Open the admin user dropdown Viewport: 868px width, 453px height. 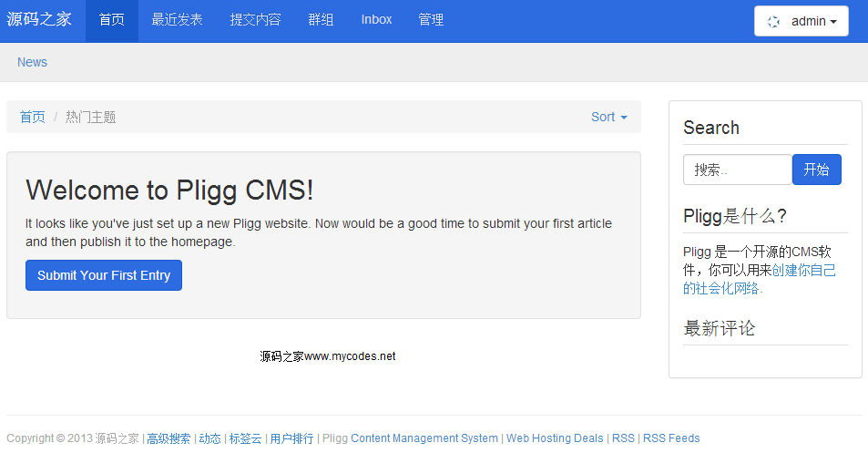click(801, 21)
